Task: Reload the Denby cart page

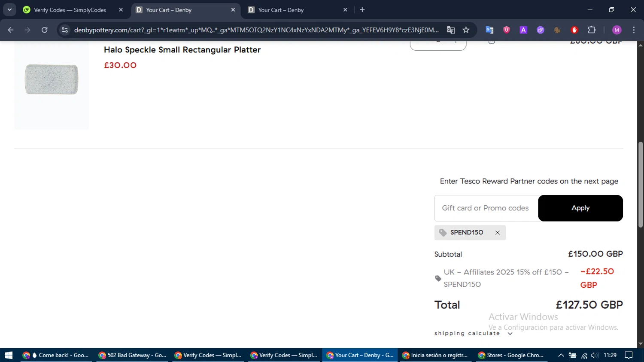Action: pyautogui.click(x=45, y=30)
